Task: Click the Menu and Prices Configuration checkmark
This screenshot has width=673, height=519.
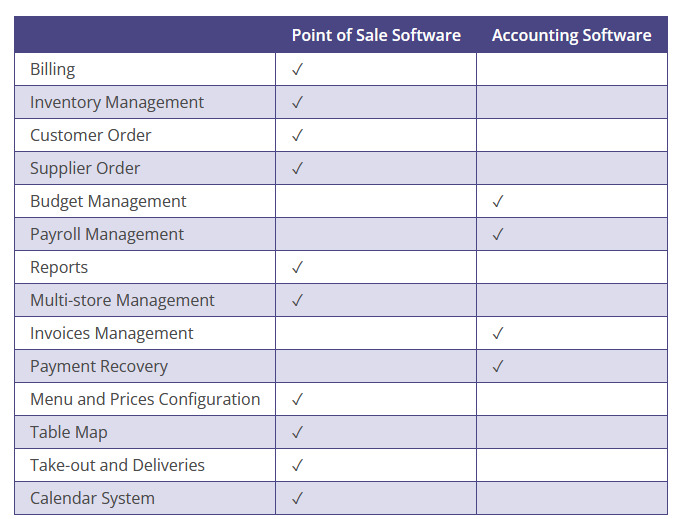Action: [297, 399]
